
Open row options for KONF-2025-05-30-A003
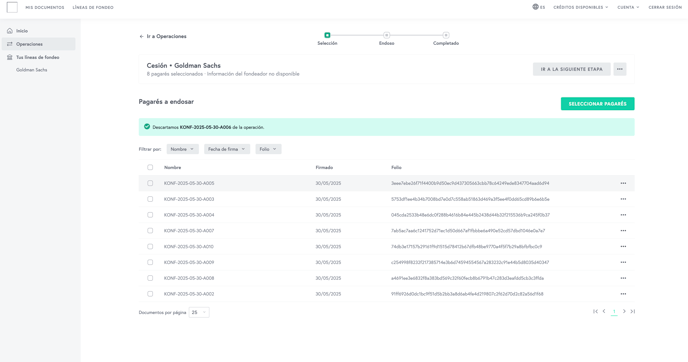coord(623,199)
